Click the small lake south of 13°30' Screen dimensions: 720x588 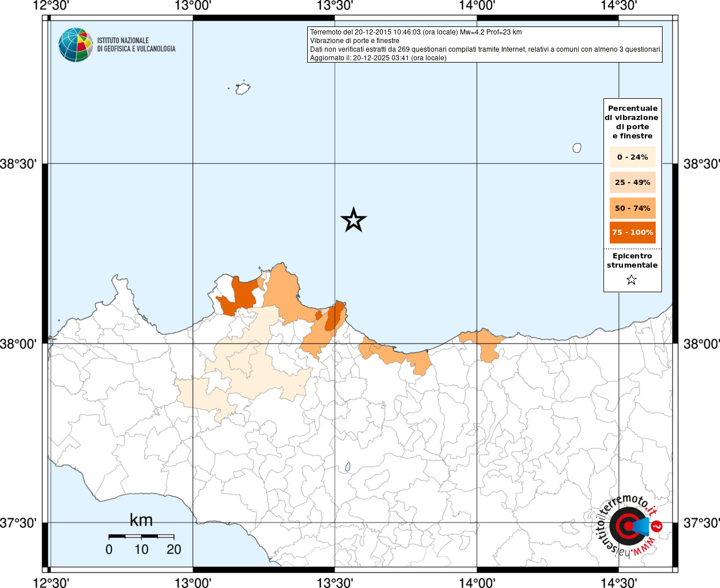(x=348, y=467)
